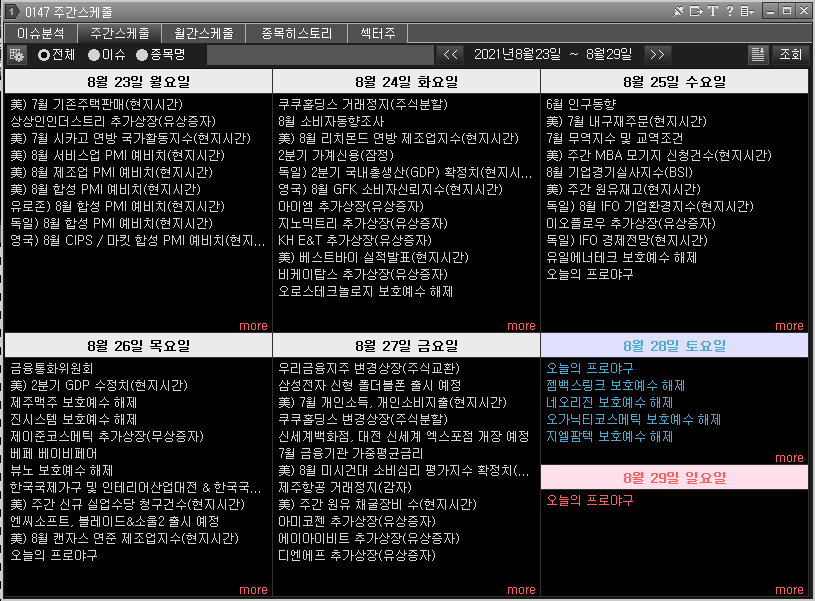Switch to the 이슈분석 tab
The image size is (815, 601).
(x=41, y=33)
